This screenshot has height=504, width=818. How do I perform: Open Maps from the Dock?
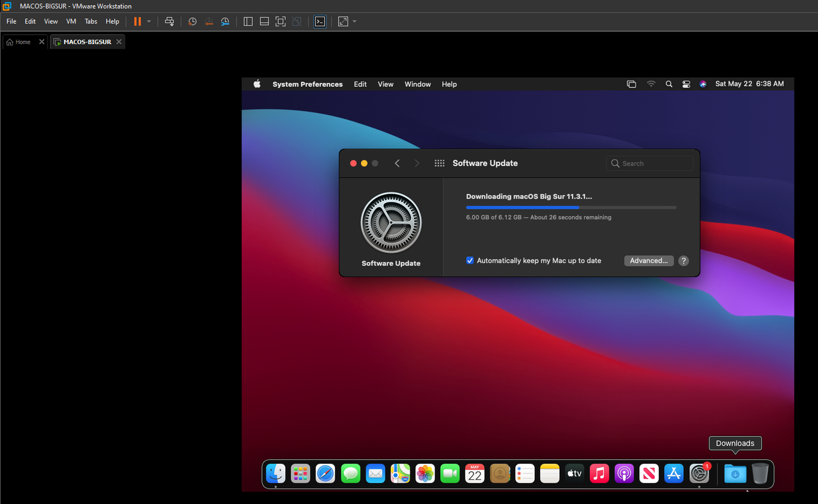[x=400, y=473]
